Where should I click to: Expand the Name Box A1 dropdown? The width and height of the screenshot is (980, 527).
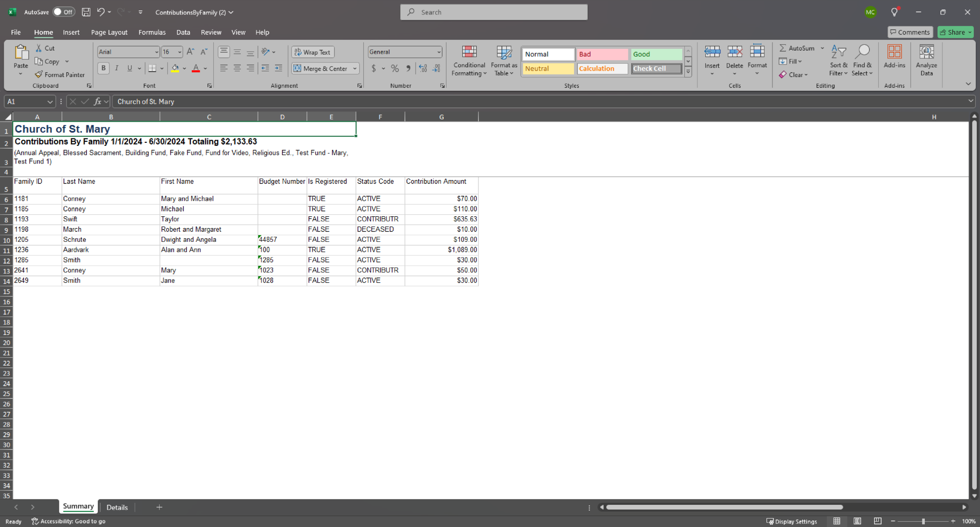tap(50, 102)
